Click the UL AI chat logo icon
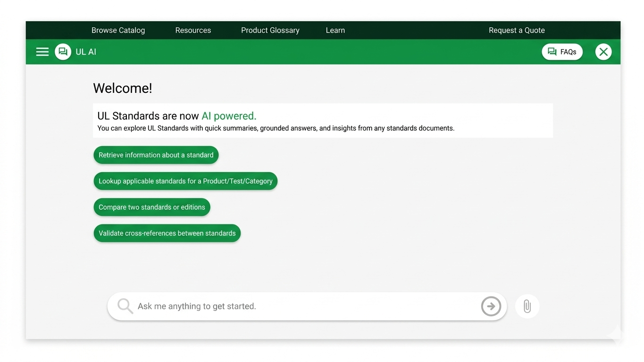The width and height of the screenshot is (644, 362). [x=63, y=52]
